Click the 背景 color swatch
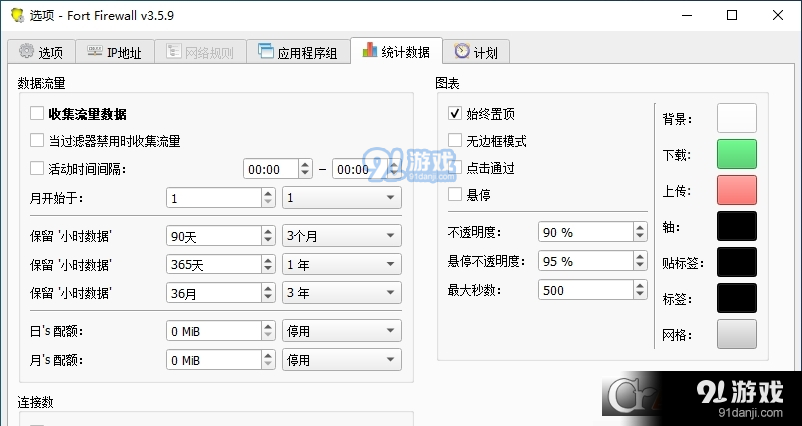The height and width of the screenshot is (426, 802). pyautogui.click(x=737, y=118)
